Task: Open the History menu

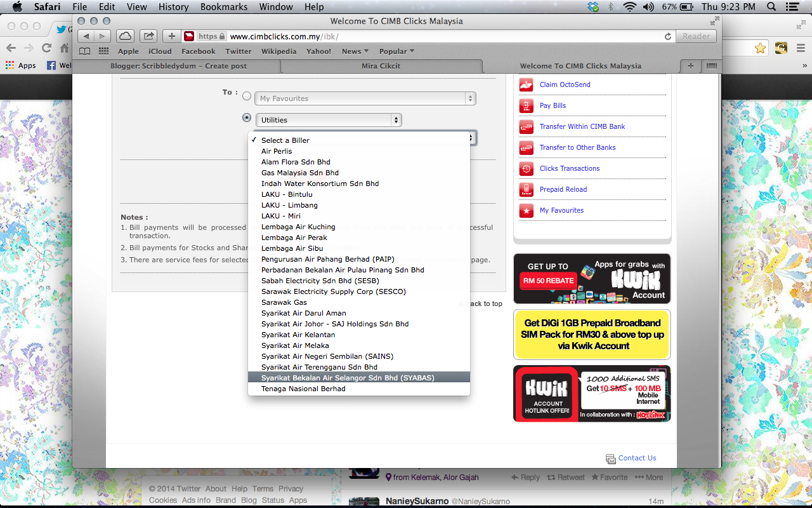Action: coord(173,7)
